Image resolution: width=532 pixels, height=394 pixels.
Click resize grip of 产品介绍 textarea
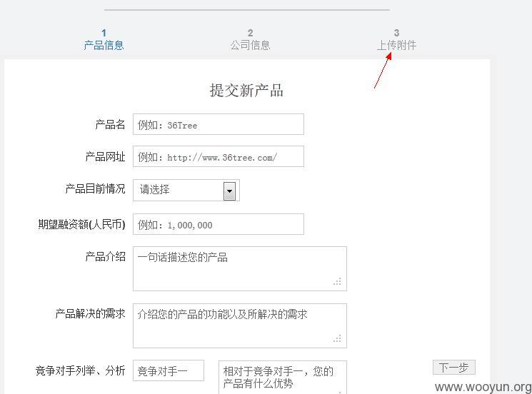[x=337, y=281]
